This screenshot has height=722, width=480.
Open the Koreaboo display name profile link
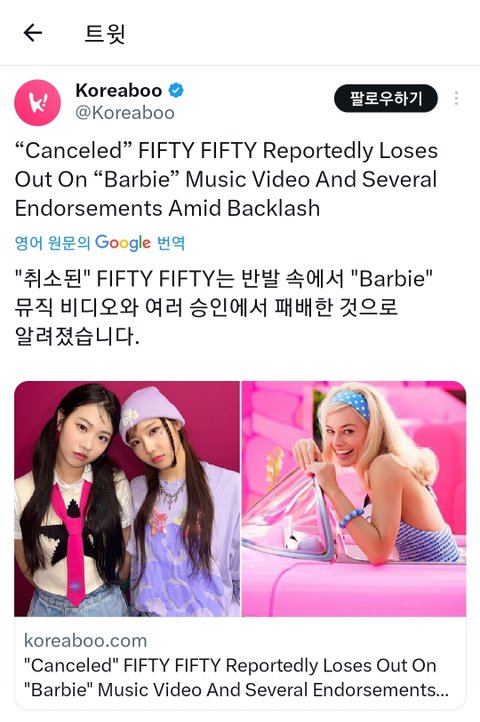click(x=118, y=90)
